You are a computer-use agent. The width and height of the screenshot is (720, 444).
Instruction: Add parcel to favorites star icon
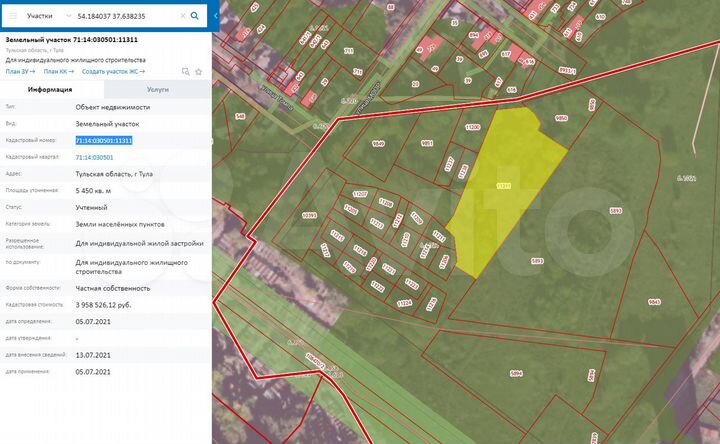click(x=198, y=72)
